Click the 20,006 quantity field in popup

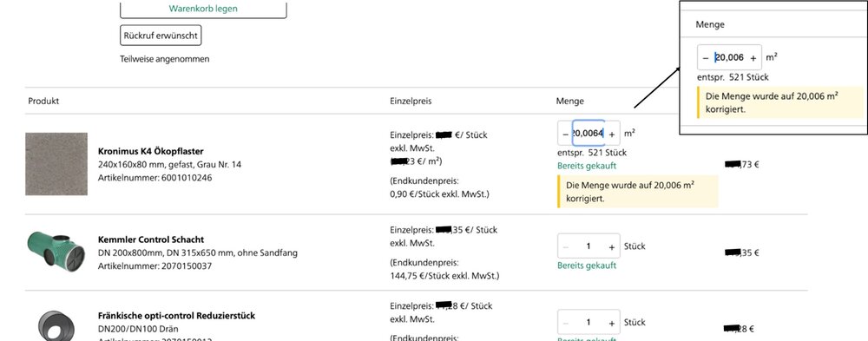(729, 57)
